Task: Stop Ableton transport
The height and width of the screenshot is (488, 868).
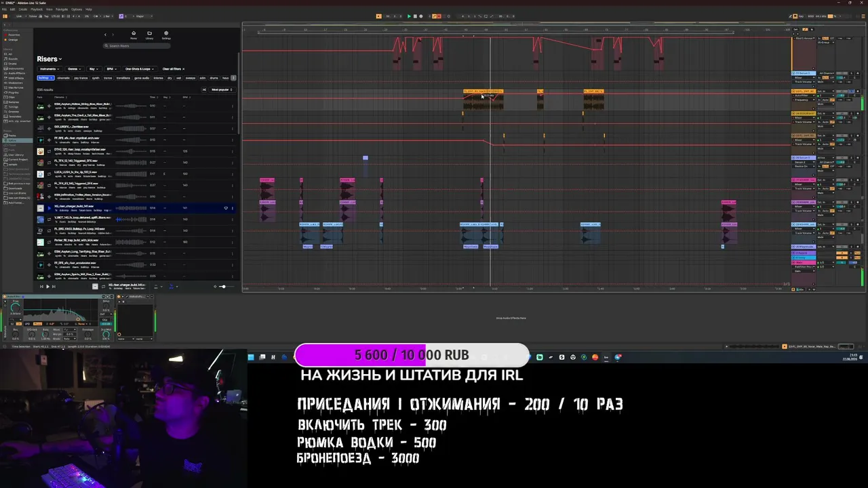Action: click(x=415, y=16)
